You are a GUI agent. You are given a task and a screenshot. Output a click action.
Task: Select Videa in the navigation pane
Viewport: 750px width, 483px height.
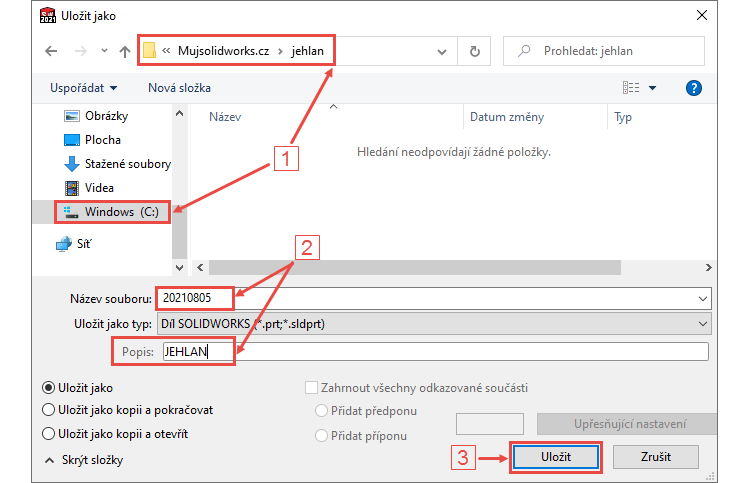[99, 188]
